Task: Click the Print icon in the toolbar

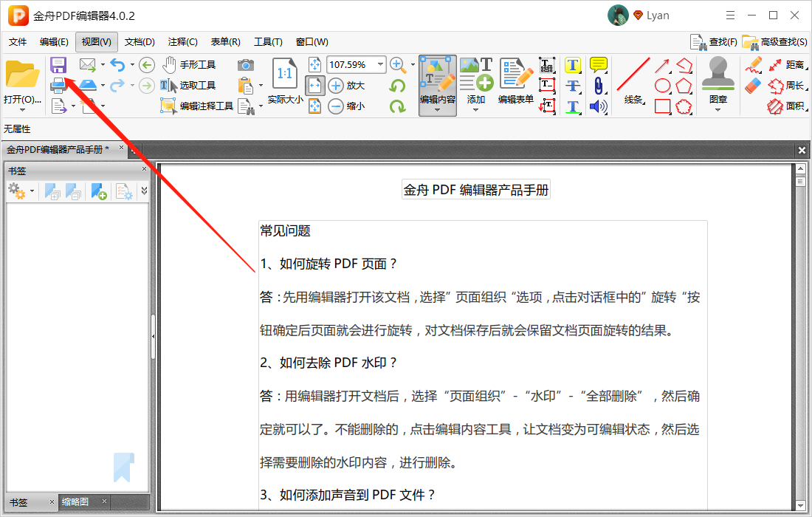Action: coord(58,85)
